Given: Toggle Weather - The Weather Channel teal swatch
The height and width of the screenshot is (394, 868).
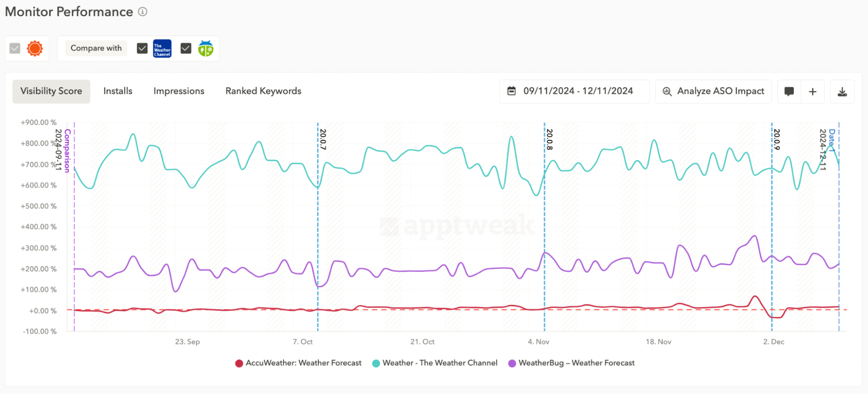Looking at the screenshot, I should pos(376,363).
